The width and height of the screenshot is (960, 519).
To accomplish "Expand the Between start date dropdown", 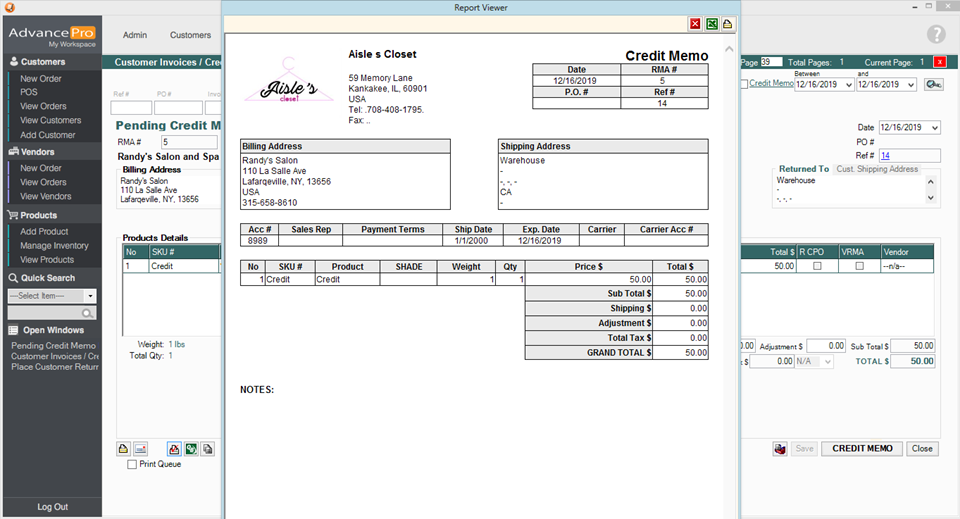I will (849, 85).
